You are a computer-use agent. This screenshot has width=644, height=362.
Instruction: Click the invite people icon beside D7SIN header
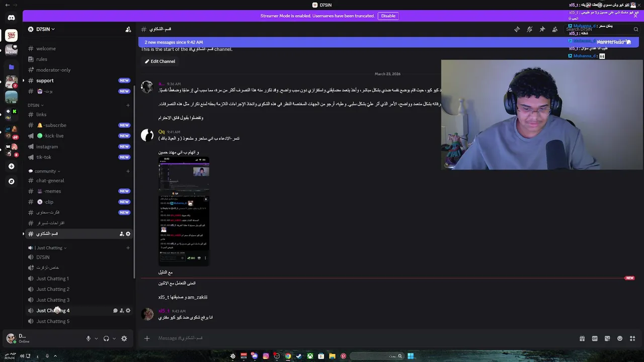point(128,29)
